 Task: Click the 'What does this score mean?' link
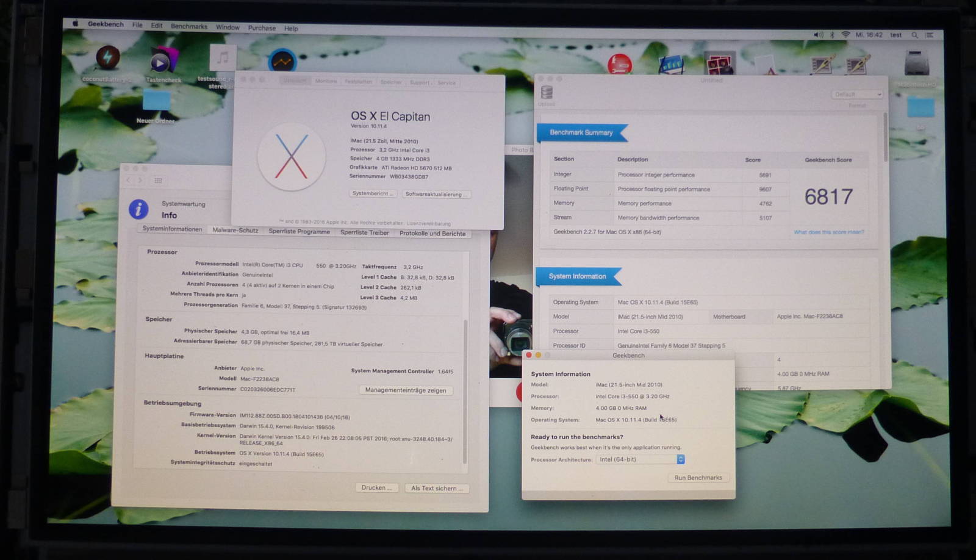pos(828,232)
